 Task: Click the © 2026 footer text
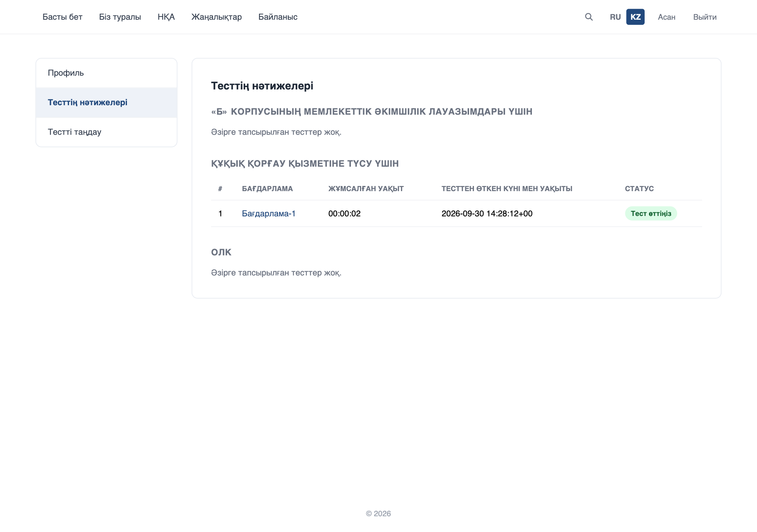[378, 513]
